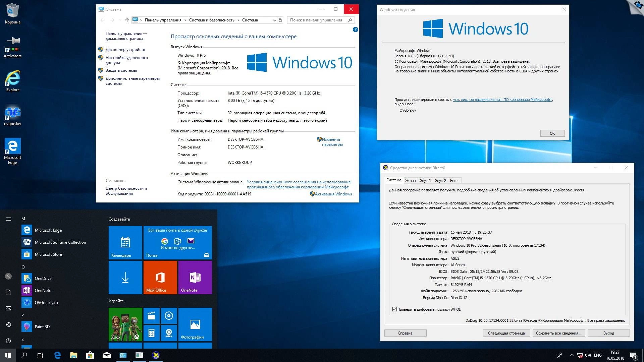Click the user account icon in the Start menu sidebar

[8, 276]
